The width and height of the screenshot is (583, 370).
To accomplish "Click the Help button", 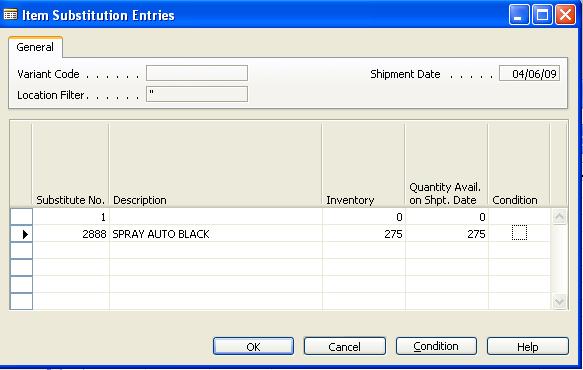I will [x=528, y=346].
